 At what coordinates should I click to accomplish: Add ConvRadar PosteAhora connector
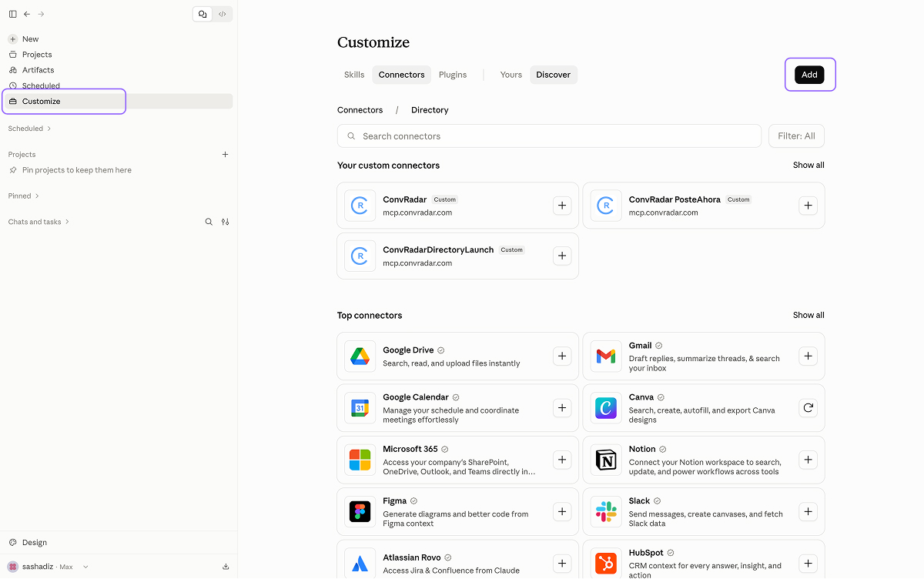tap(808, 206)
